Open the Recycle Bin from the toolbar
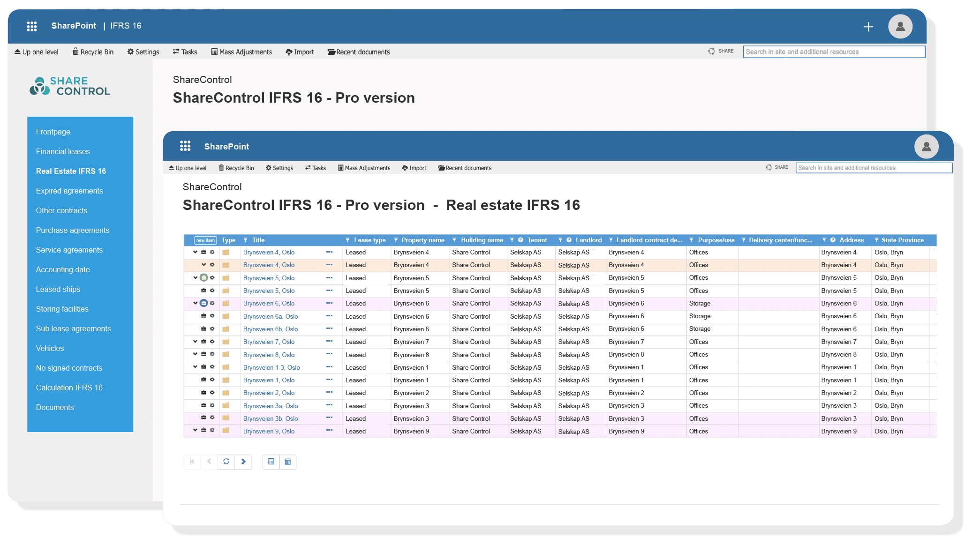 pos(236,168)
